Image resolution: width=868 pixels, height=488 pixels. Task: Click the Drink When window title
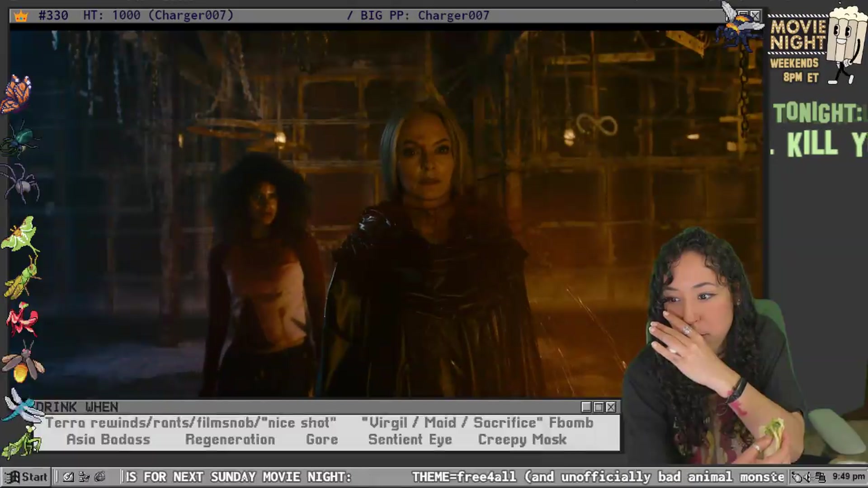pos(77,407)
